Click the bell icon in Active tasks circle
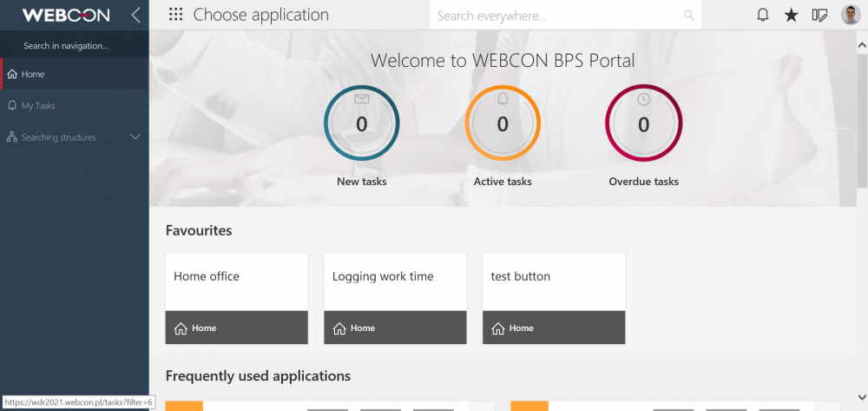This screenshot has height=411, width=868. (x=503, y=99)
